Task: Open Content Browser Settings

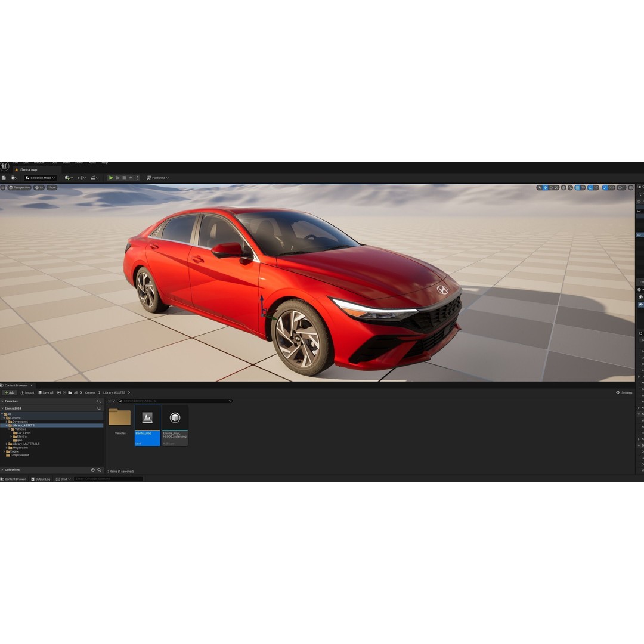Action: (624, 392)
